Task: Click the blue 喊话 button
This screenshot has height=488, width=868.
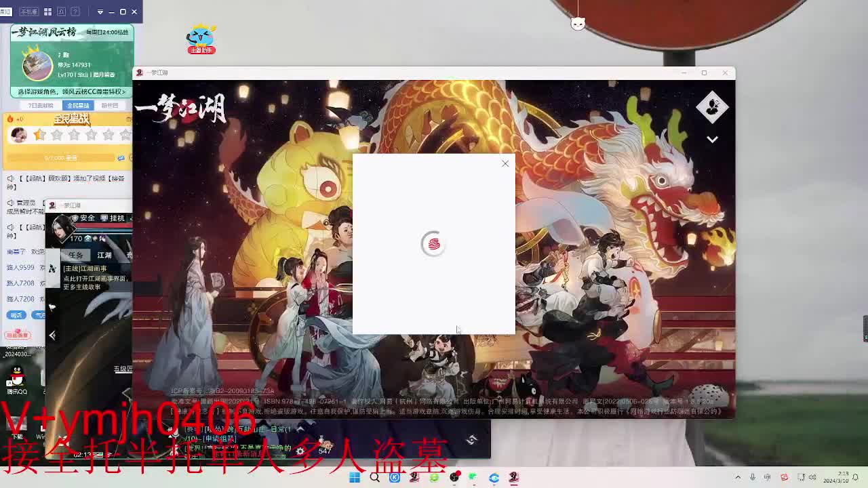Action: coord(17,315)
